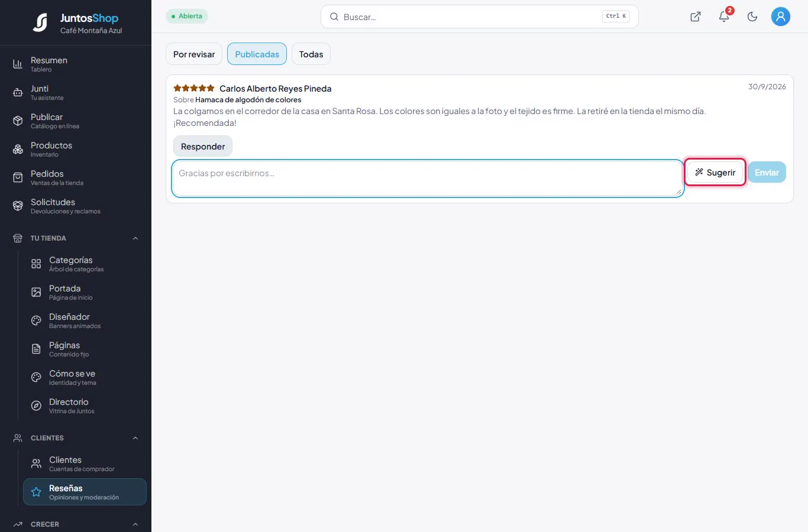Click the Café Montaña Azul store name
The image size is (808, 532).
pyautogui.click(x=91, y=31)
